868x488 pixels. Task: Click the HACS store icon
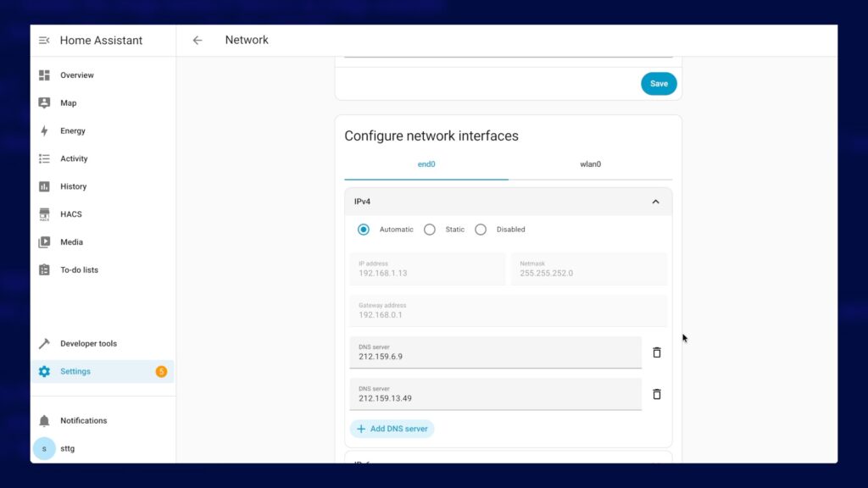point(44,214)
